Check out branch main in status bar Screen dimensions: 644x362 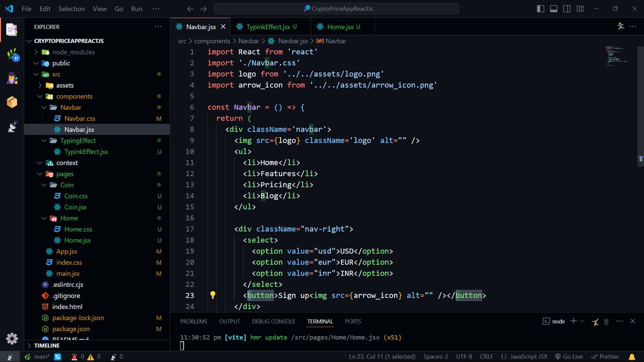point(38,357)
